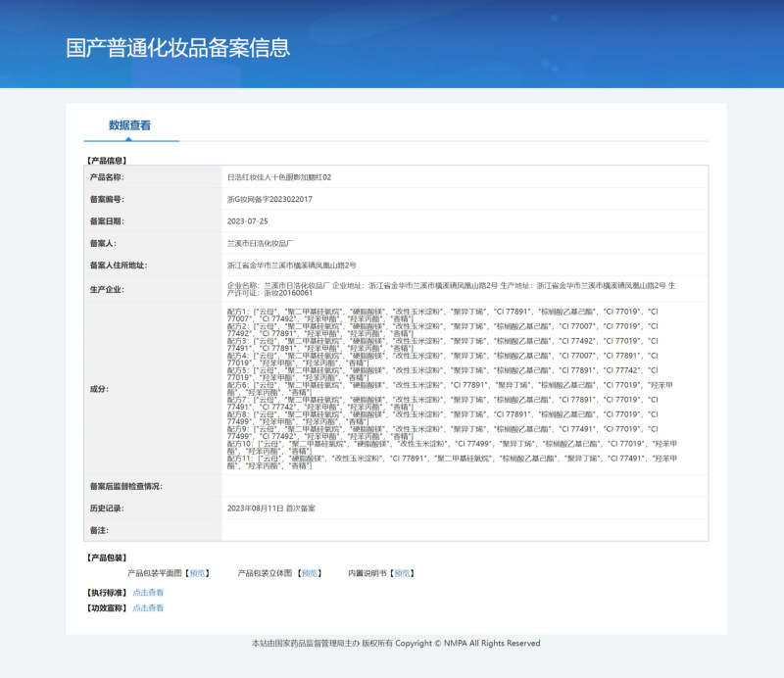Click the 备案后监督检查情况 row label
The height and width of the screenshot is (678, 784).
click(x=126, y=486)
